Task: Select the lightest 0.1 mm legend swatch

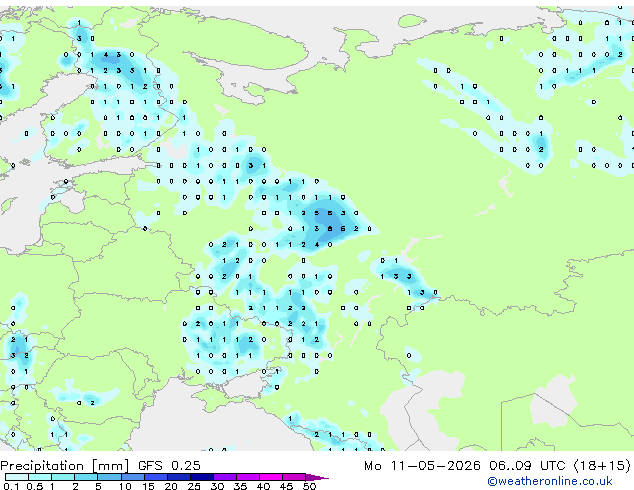Action: click(x=17, y=477)
